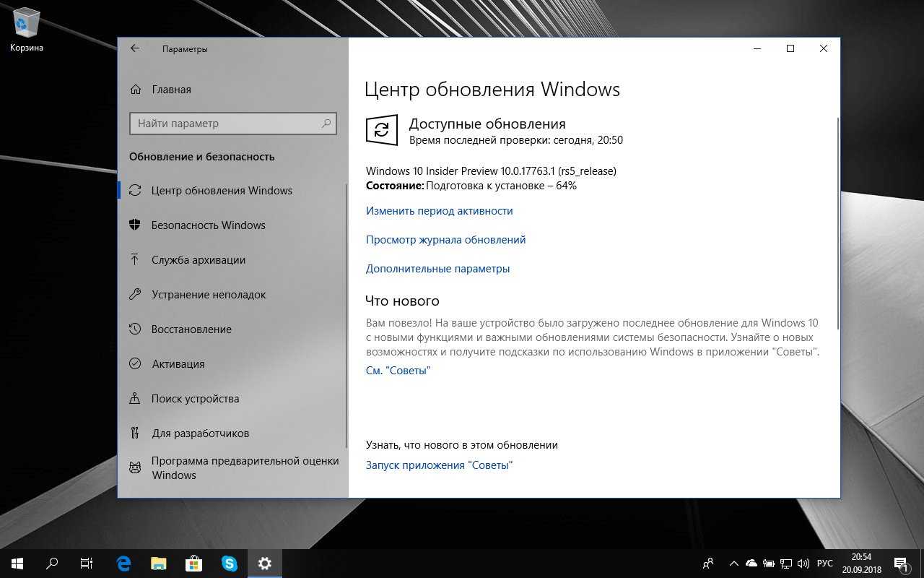Image resolution: width=924 pixels, height=578 pixels.
Task: Open the People icon in tray
Action: (709, 564)
